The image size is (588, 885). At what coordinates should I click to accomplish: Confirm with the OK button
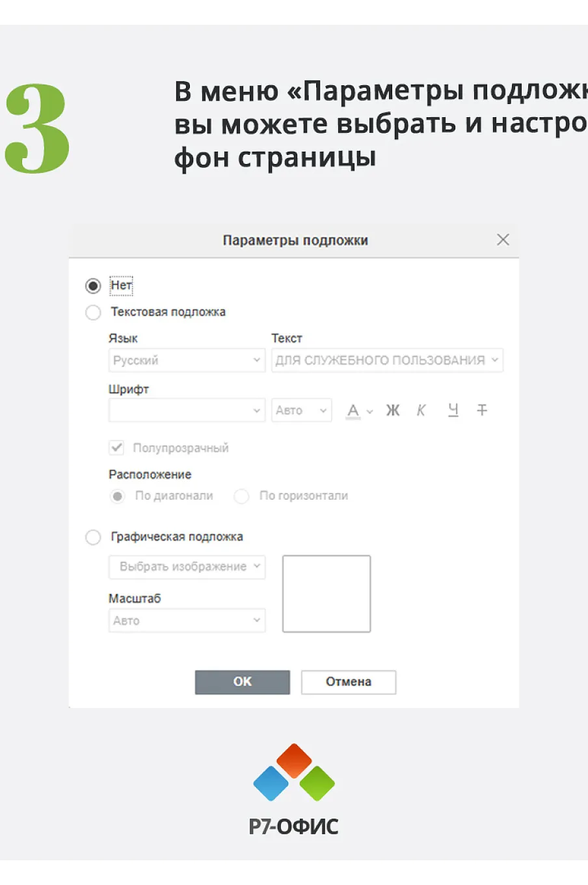tap(243, 682)
